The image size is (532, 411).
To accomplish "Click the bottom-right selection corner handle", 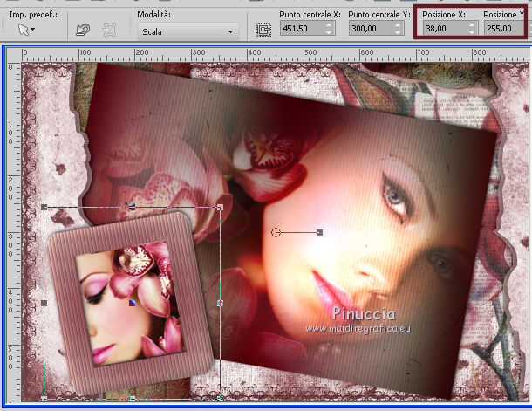I will coord(220,399).
